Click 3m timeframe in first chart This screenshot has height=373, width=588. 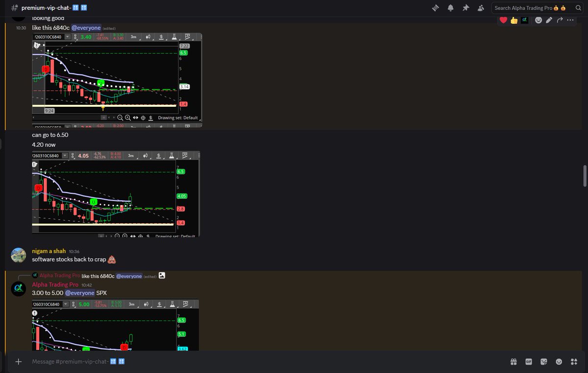coord(133,37)
